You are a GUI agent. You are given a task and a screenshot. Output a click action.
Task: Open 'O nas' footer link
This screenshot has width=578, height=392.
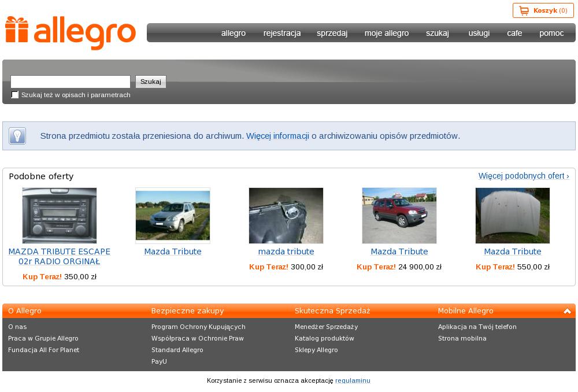click(17, 327)
